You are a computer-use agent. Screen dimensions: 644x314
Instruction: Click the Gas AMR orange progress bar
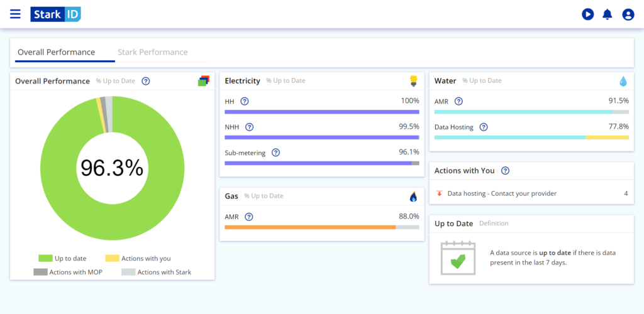coord(310,227)
